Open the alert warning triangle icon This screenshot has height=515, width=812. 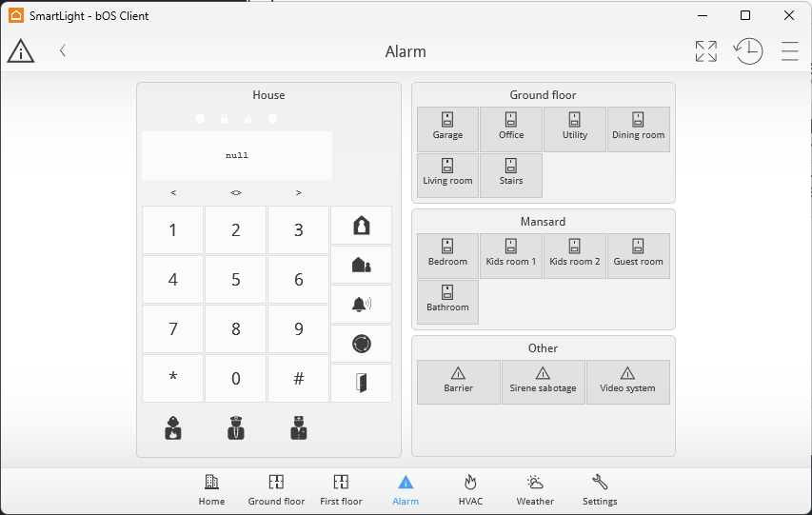21,50
